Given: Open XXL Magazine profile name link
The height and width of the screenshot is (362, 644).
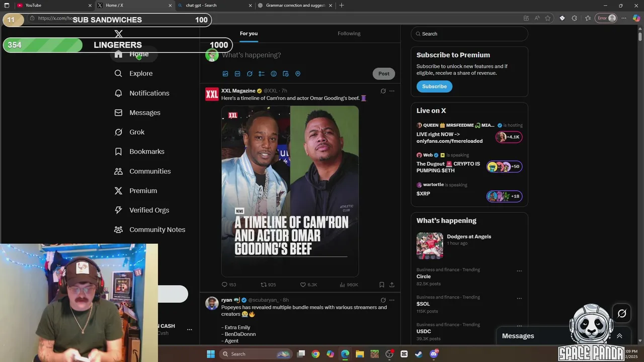Looking at the screenshot, I should pos(238,91).
